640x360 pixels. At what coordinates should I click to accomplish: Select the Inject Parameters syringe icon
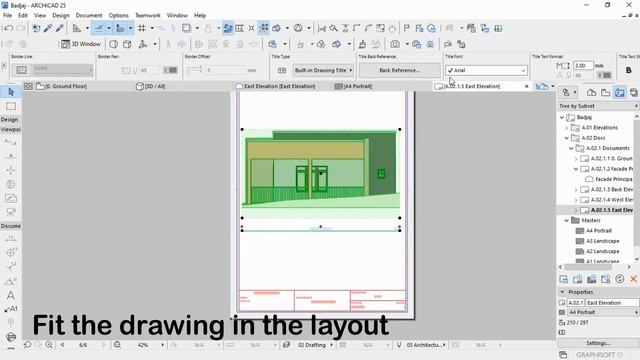point(60,28)
